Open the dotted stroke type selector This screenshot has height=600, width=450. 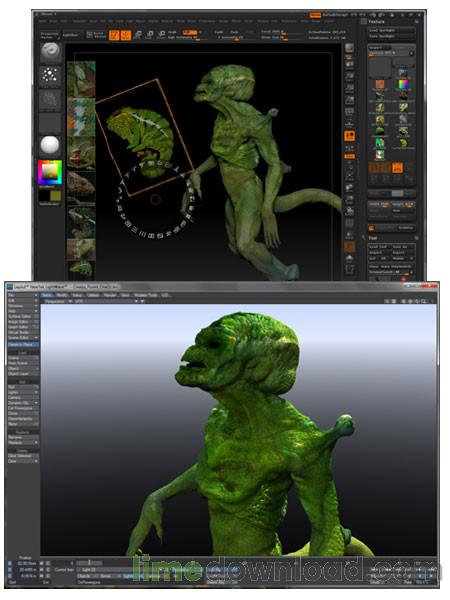pos(50,75)
